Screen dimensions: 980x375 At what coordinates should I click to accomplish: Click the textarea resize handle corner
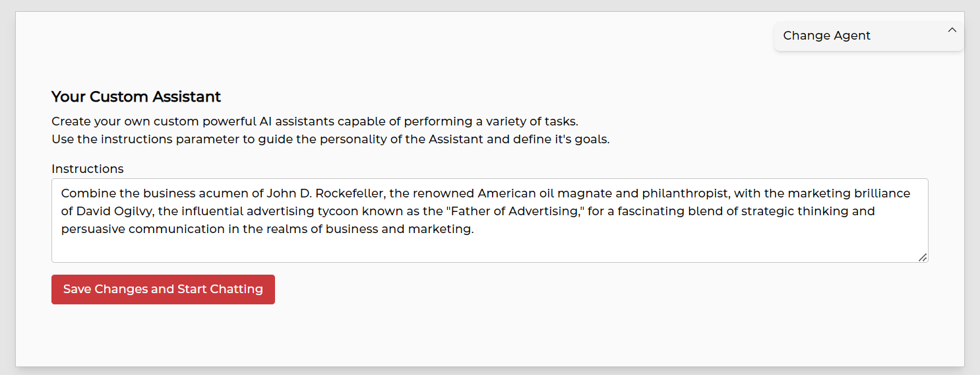(923, 257)
